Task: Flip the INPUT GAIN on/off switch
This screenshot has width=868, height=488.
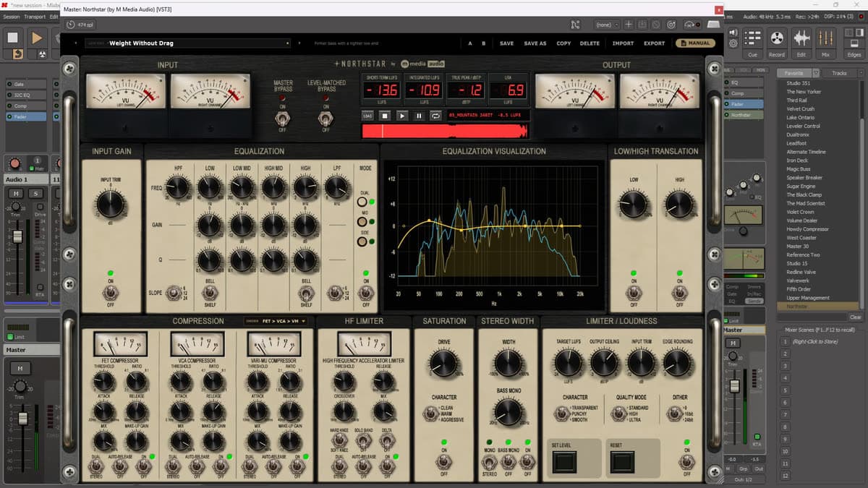Action: tap(111, 292)
